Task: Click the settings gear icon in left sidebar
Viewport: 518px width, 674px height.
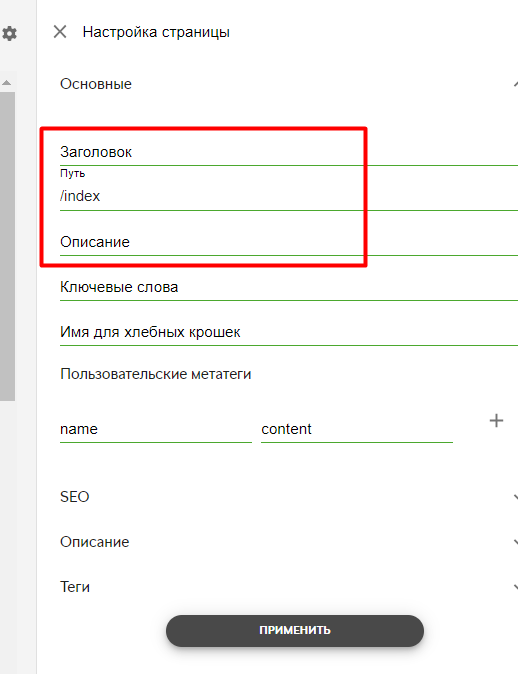Action: tap(9, 33)
